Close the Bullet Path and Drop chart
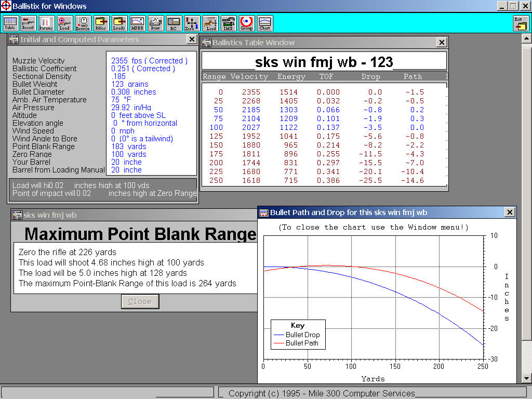Screen dimensions: 532x399 [510, 212]
